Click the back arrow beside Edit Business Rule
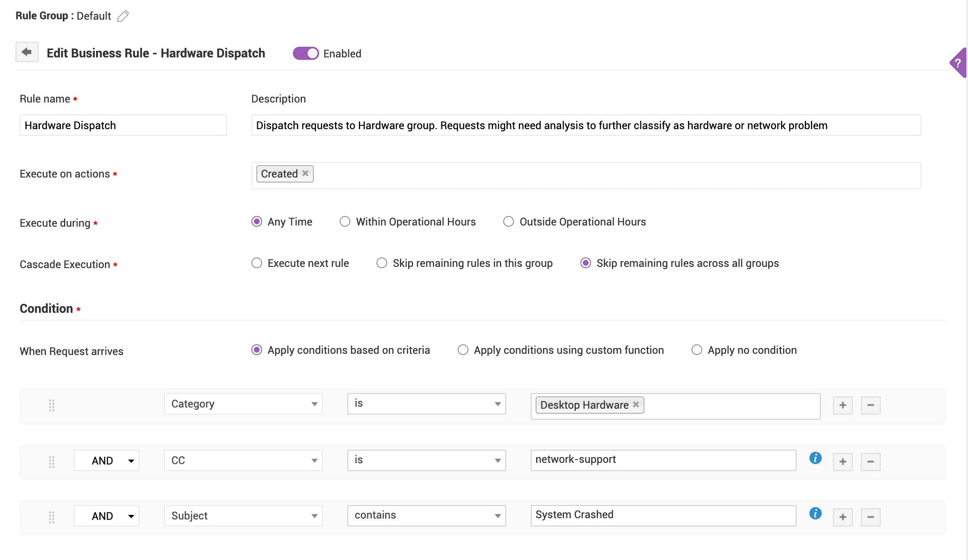This screenshot has width=968, height=560. point(26,52)
